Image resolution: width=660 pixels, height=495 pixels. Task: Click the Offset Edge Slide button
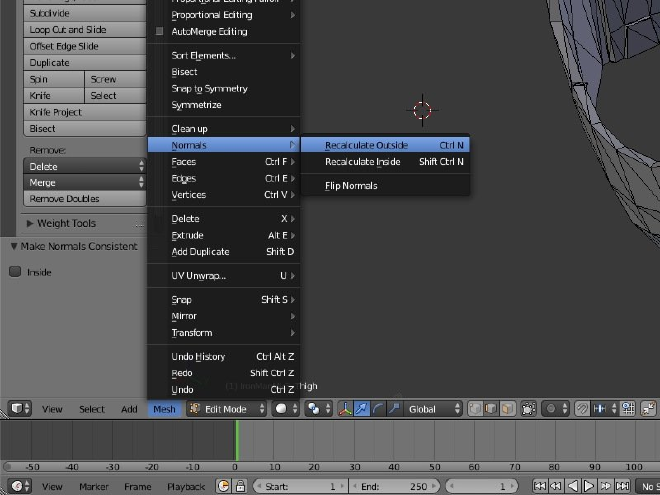[85, 46]
